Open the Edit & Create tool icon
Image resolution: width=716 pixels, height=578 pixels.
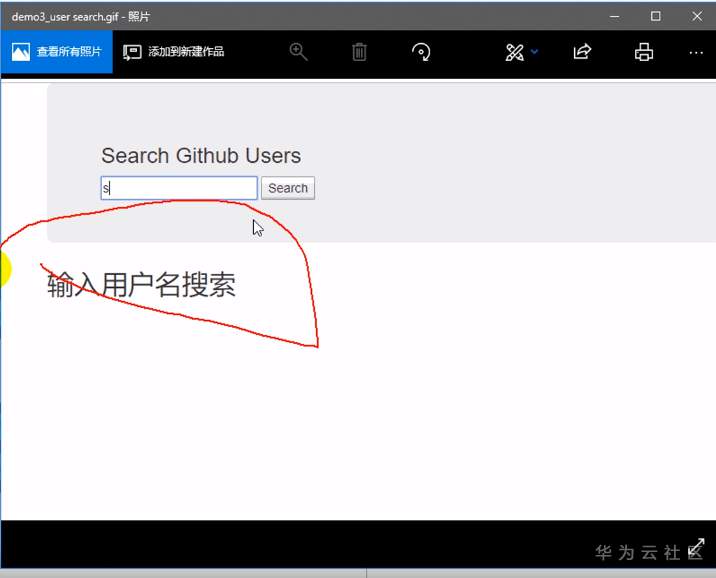click(x=515, y=52)
